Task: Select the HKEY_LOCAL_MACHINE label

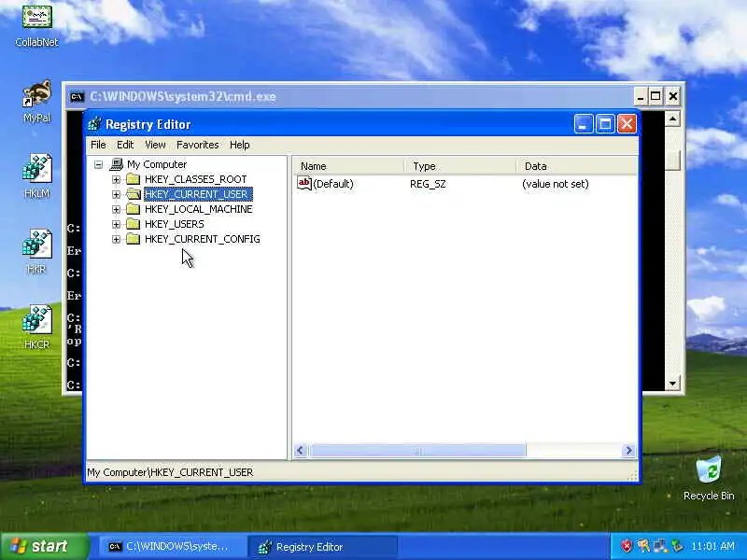Action: tap(199, 209)
